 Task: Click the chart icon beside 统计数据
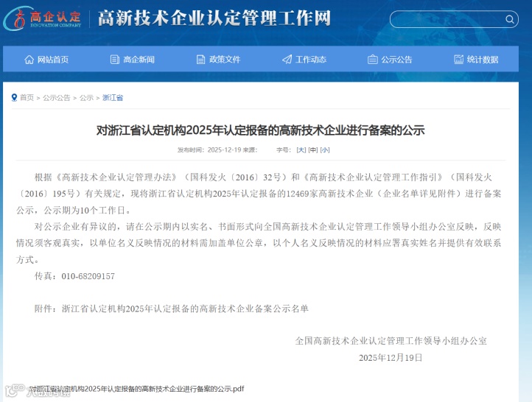pos(459,60)
